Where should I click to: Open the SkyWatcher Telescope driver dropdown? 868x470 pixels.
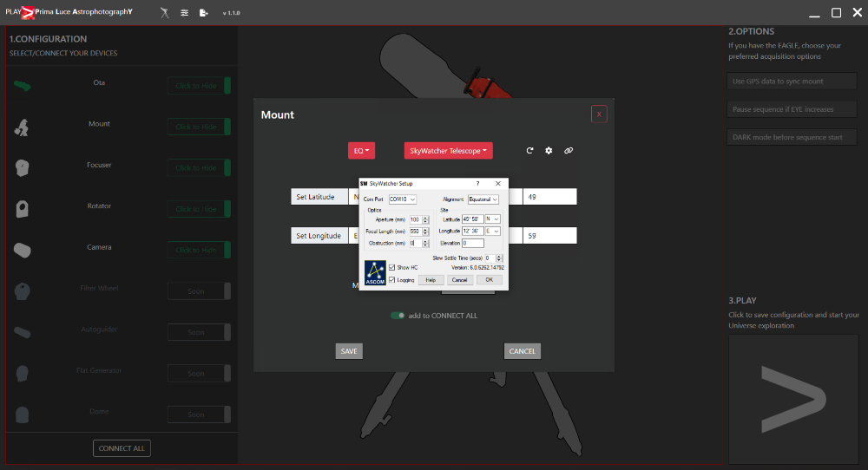[449, 151]
